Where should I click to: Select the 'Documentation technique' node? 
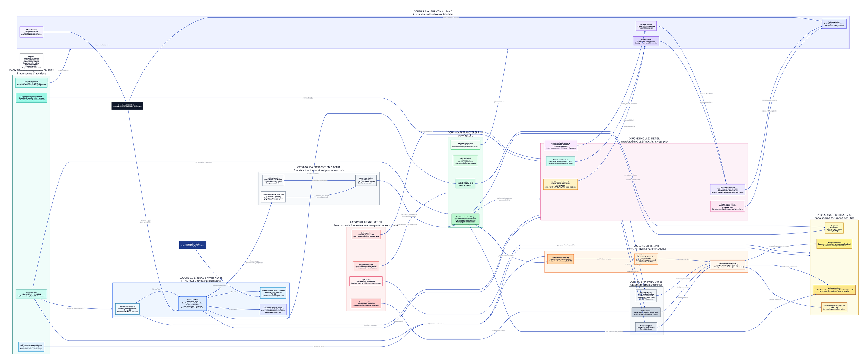[273, 309]
